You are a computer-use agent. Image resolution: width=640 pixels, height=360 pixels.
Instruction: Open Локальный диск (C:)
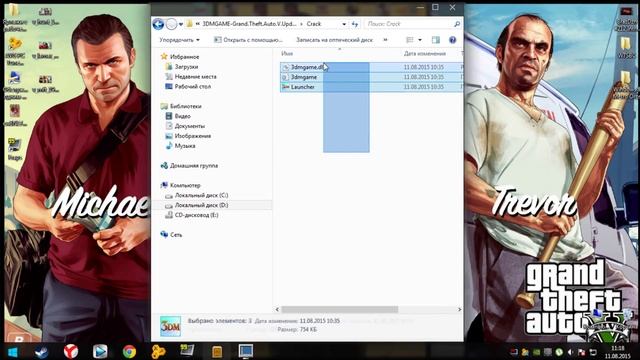[x=197, y=196]
